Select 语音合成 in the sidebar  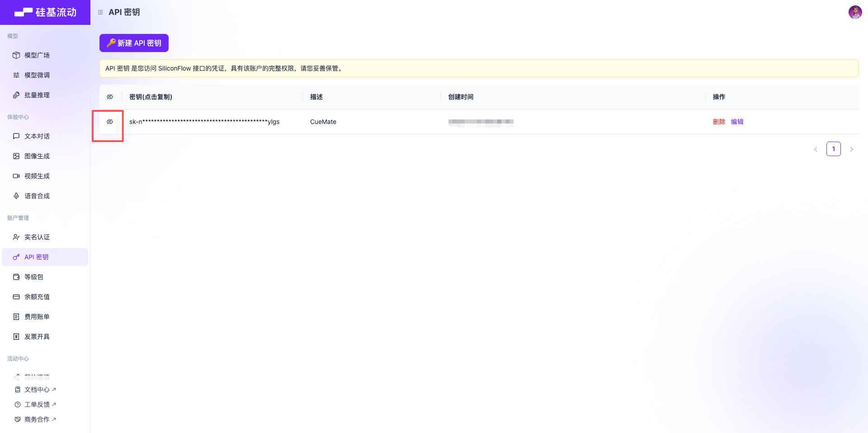pos(37,195)
